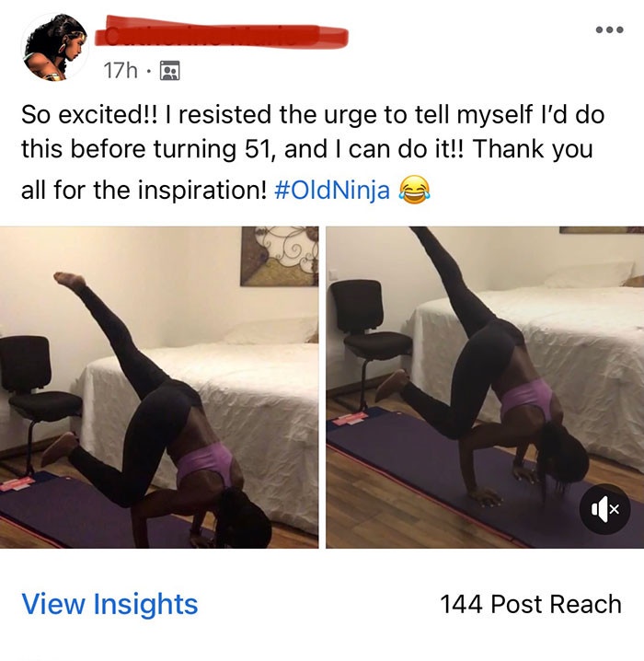Click the laughing tears emoji
Screen dimensions: 644x661
414,191
